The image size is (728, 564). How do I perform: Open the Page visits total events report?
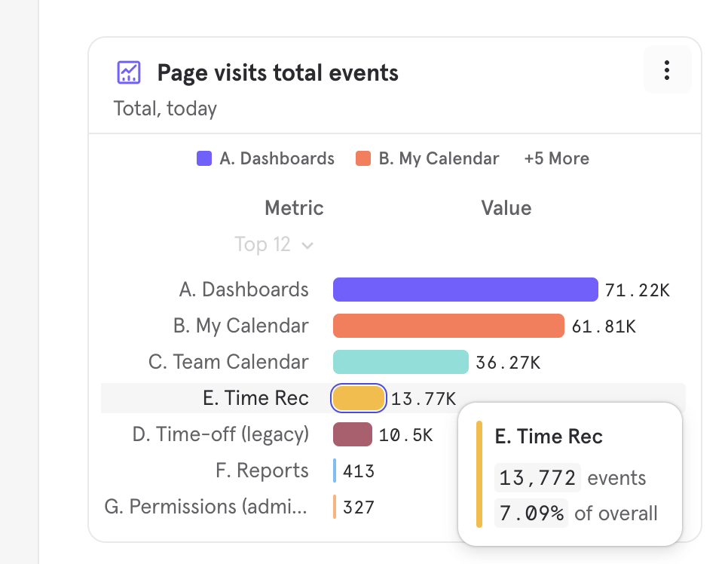point(277,73)
